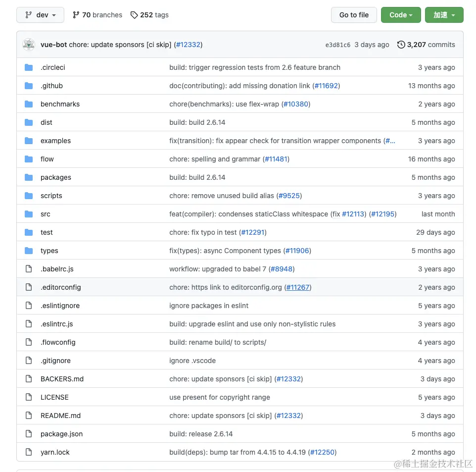
Task: Open issue link #11267 in .editorconfig row
Action: coord(298,287)
